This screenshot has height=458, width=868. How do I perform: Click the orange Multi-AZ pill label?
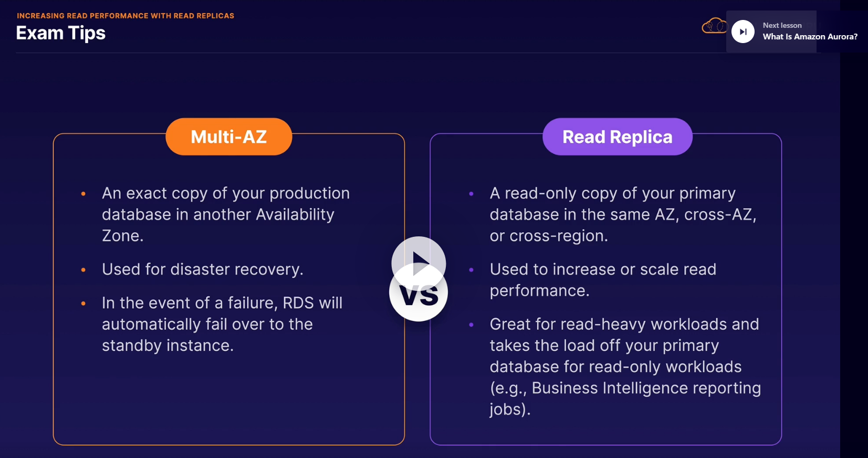tap(229, 137)
